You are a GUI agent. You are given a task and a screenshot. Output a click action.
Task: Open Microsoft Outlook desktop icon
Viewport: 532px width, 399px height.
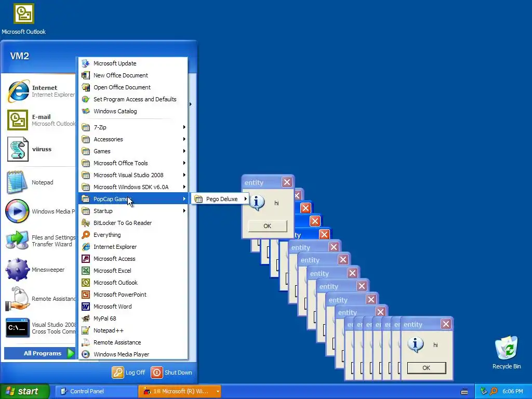(24, 19)
